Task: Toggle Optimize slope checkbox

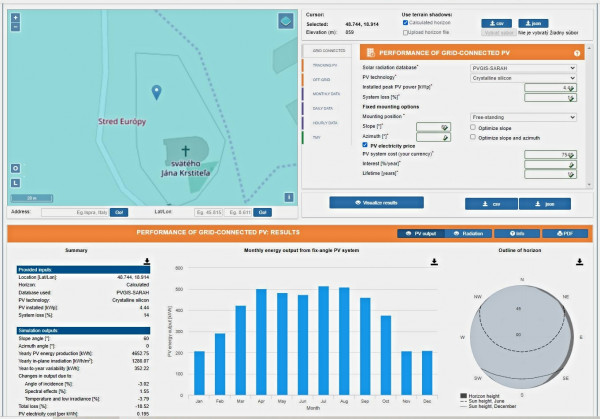Action: [x=473, y=127]
